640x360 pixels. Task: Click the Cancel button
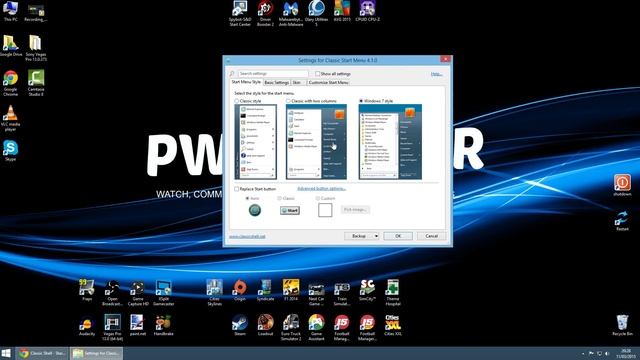431,236
